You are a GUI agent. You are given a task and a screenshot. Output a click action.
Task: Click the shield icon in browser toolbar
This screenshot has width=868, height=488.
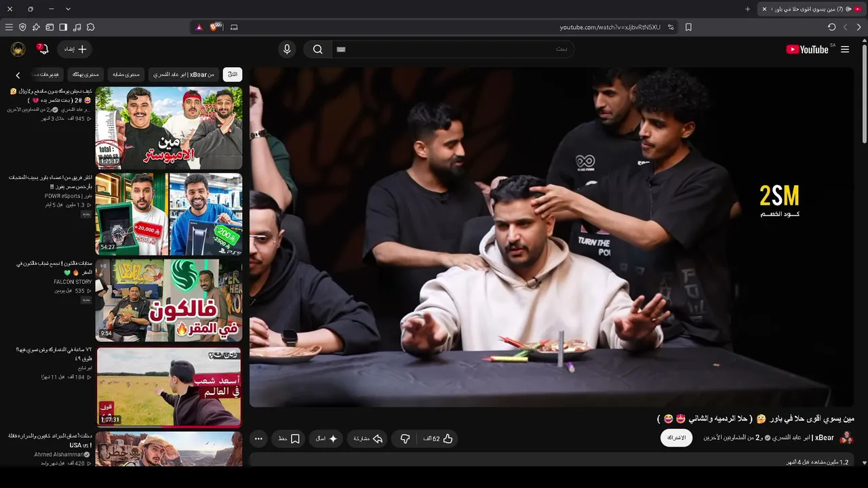tap(22, 27)
